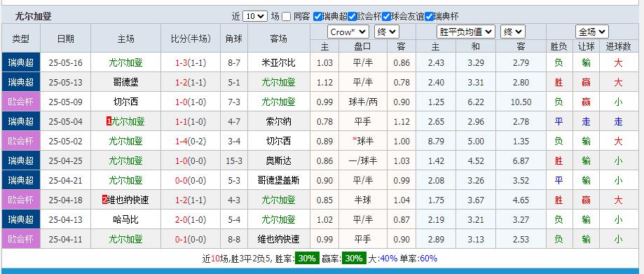Toggle the 同客 checkbox

coord(287,16)
